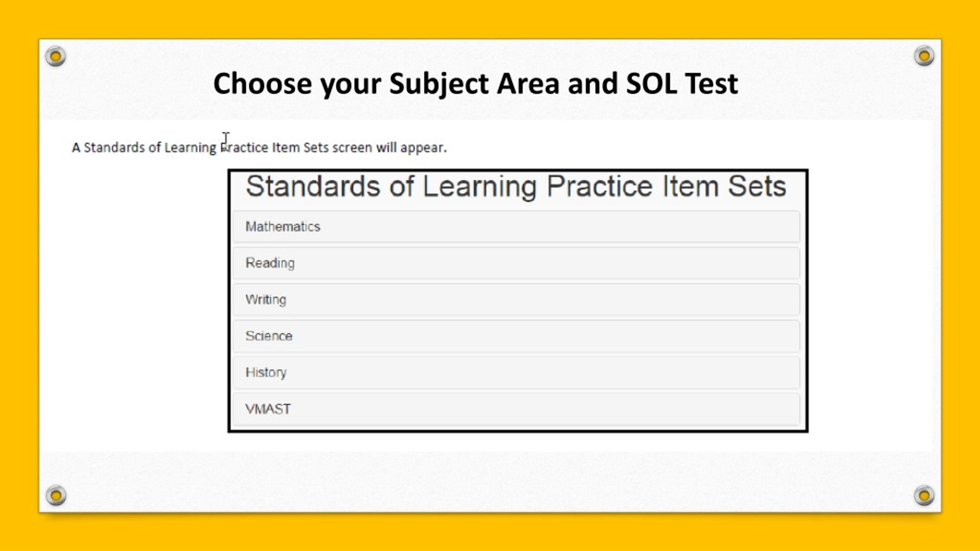Expand the Reading subject row

click(516, 263)
